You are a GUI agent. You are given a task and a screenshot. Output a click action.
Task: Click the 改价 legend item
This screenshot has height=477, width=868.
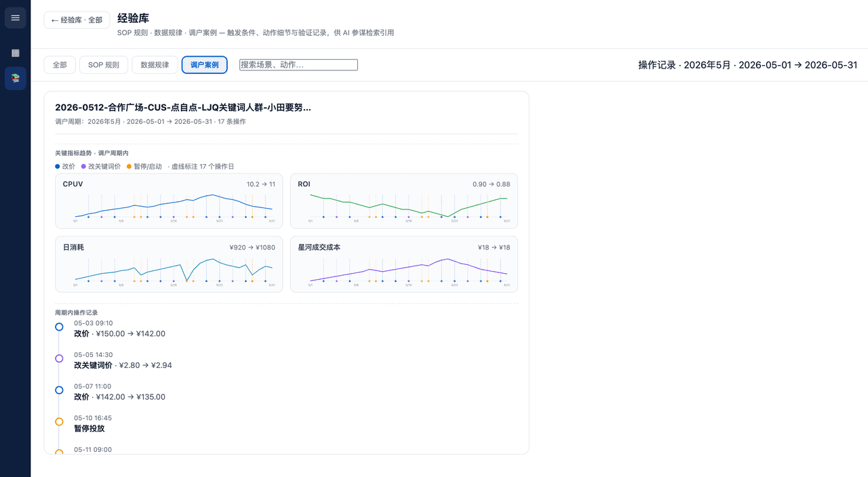pos(65,166)
